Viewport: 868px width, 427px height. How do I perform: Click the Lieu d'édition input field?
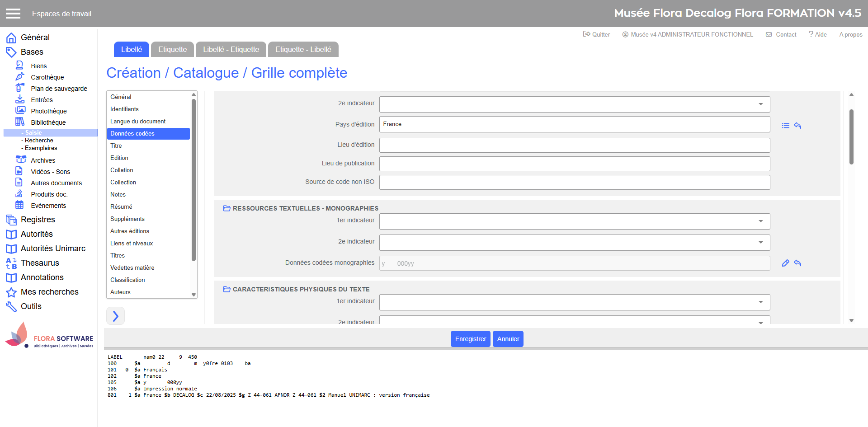[574, 145]
